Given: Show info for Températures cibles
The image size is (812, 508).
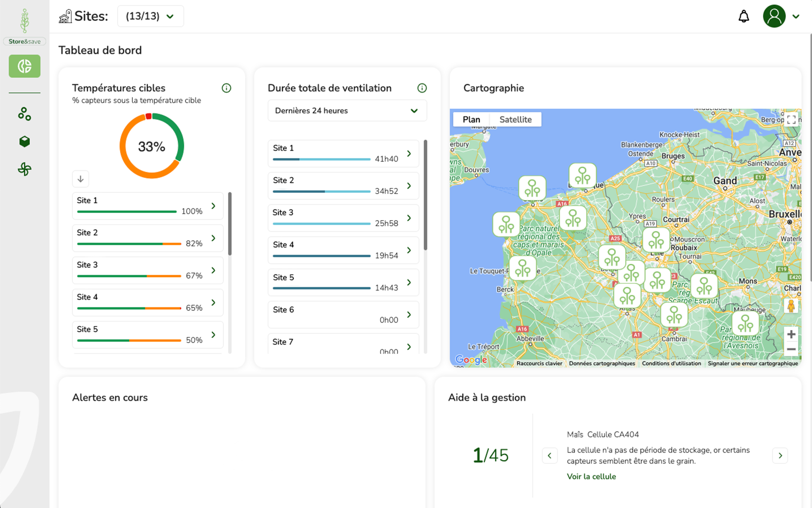Looking at the screenshot, I should (227, 88).
